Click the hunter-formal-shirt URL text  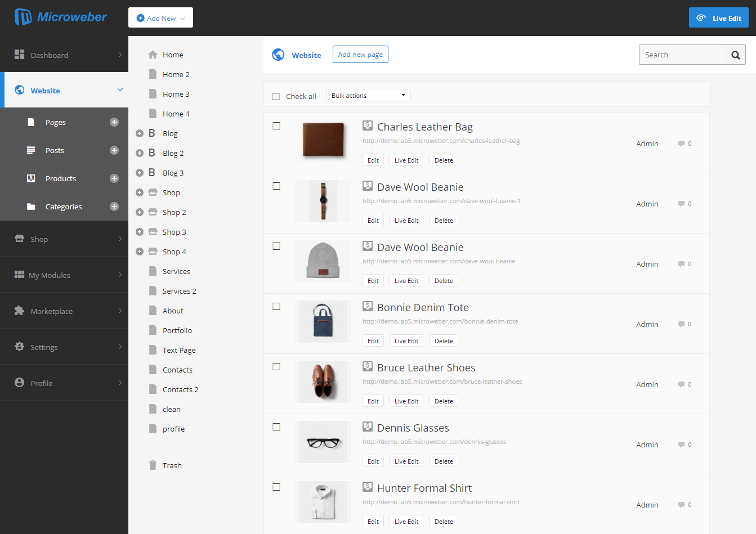pos(441,502)
